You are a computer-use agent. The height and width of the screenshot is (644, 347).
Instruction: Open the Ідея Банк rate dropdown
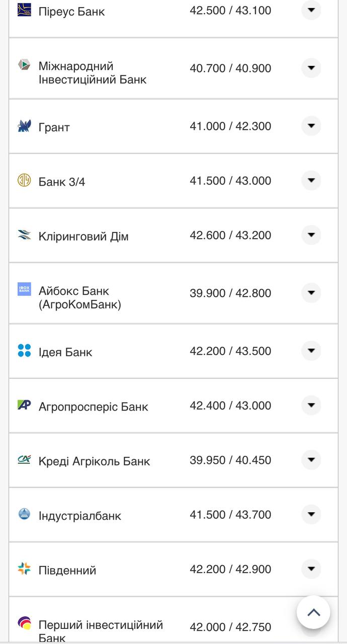[311, 351]
